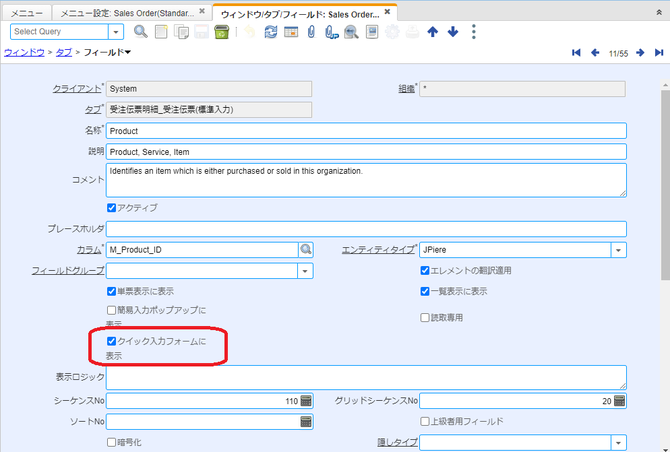Screen dimensions: 670x452
Task: Enable the 読取専用 checkbox
Action: click(425, 317)
